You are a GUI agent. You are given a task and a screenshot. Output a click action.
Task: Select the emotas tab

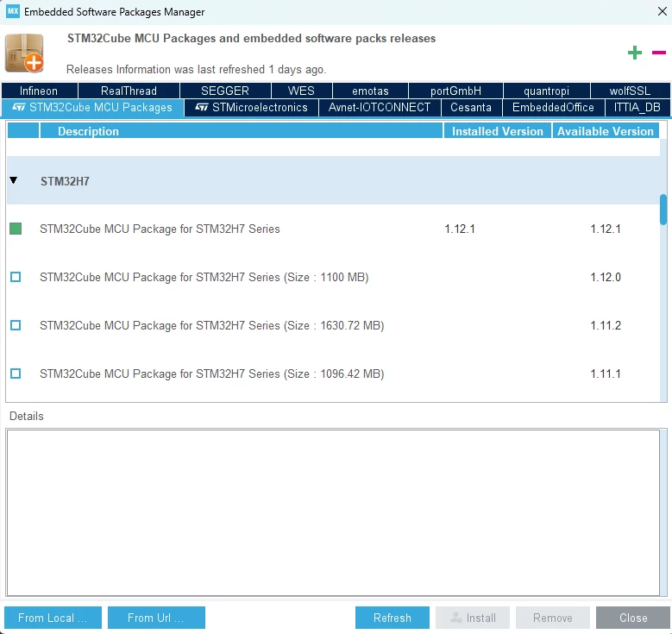(x=370, y=91)
